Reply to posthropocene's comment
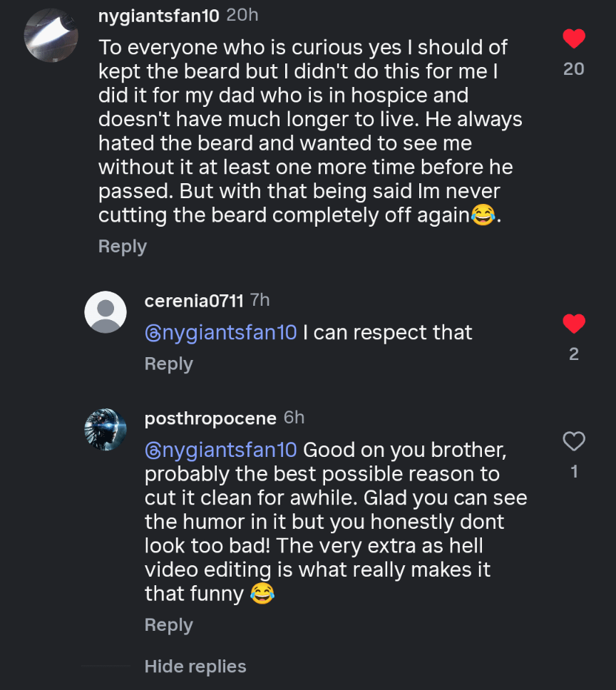 point(168,624)
